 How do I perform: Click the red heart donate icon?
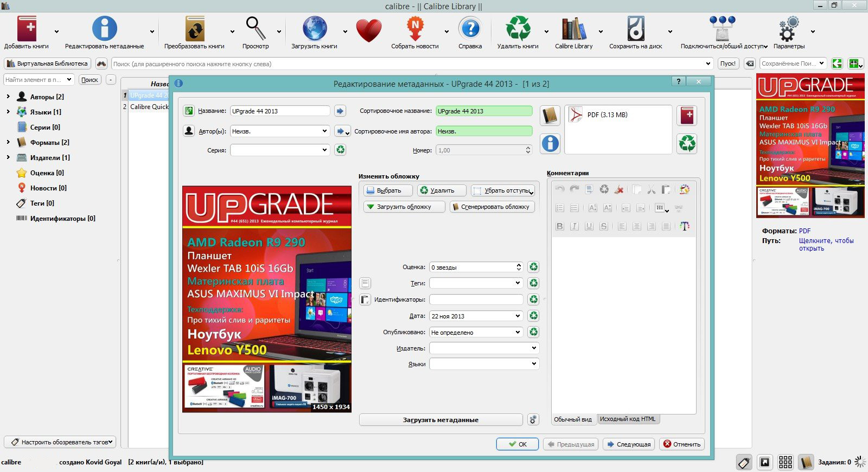coord(369,30)
